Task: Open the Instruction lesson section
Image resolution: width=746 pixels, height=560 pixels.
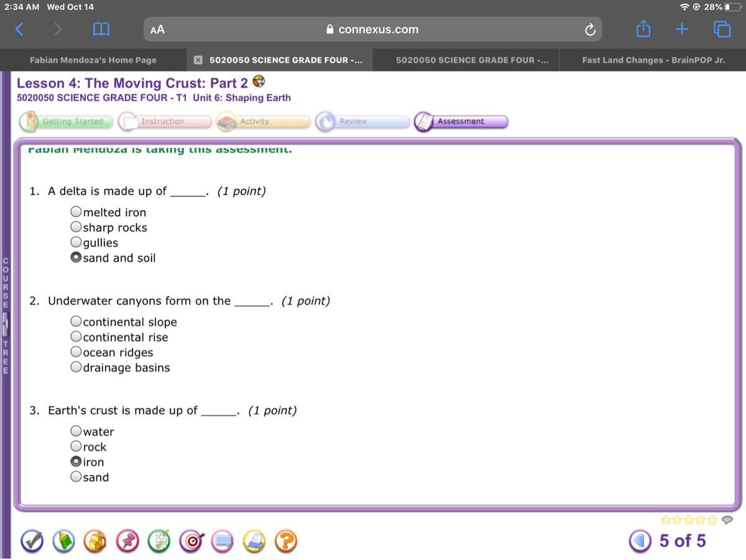Action: click(x=165, y=121)
